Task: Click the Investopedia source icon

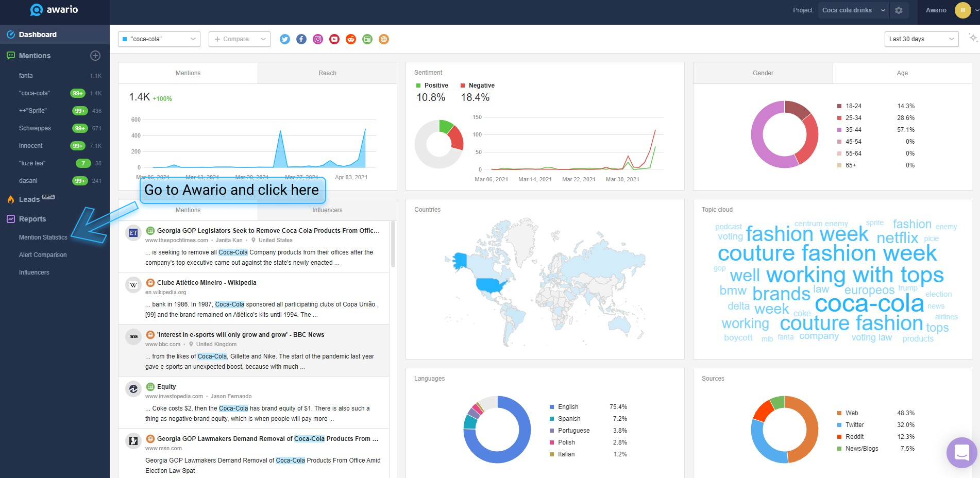Action: [x=133, y=389]
